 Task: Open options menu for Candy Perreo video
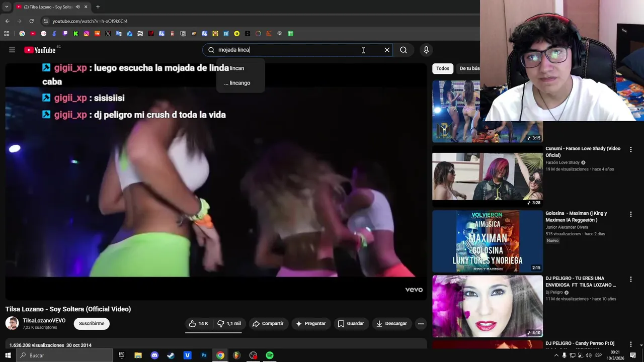(x=630, y=344)
